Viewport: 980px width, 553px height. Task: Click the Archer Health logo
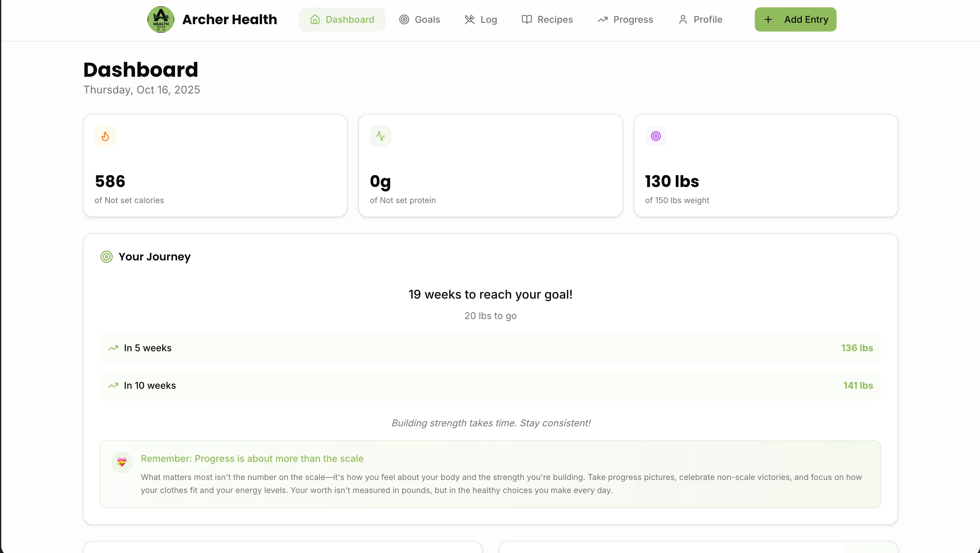click(161, 19)
